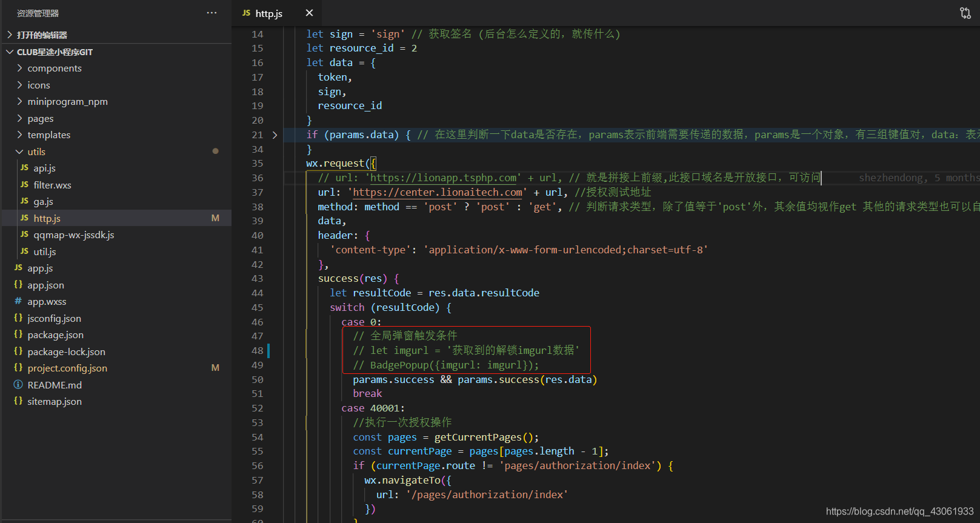Viewport: 980px width, 523px height.
Task: Close the http.js editor tab
Action: pos(309,13)
